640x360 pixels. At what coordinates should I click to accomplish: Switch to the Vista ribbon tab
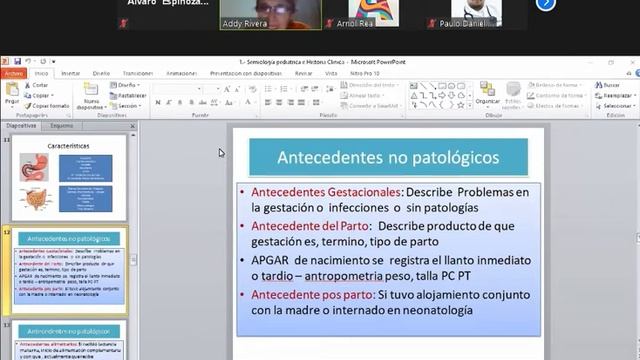(x=331, y=73)
